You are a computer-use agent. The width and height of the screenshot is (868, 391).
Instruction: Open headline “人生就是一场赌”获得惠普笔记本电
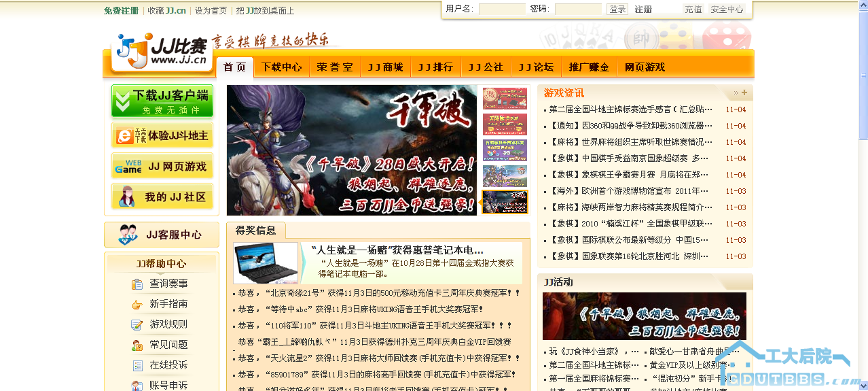point(397,250)
